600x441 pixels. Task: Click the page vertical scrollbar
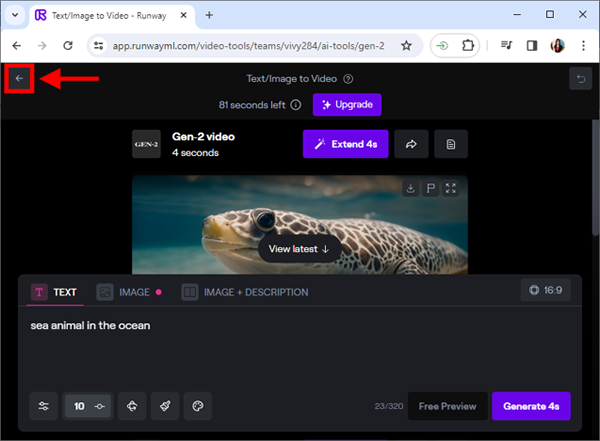tap(595, 176)
